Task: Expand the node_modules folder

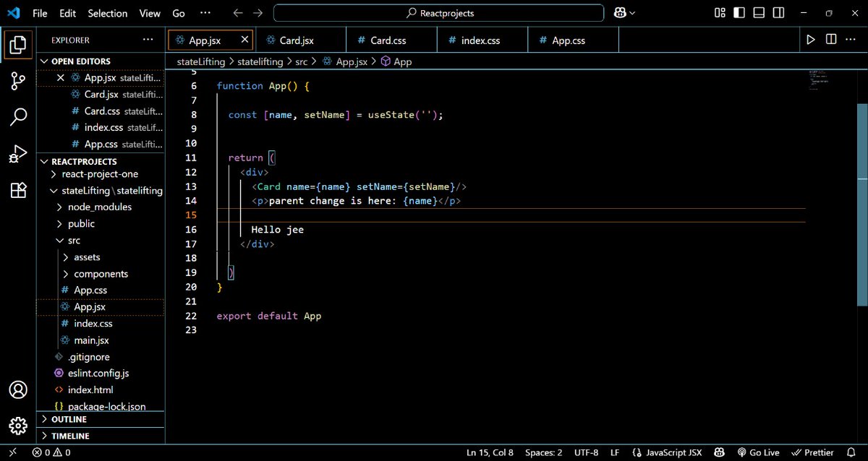Action: (x=101, y=207)
